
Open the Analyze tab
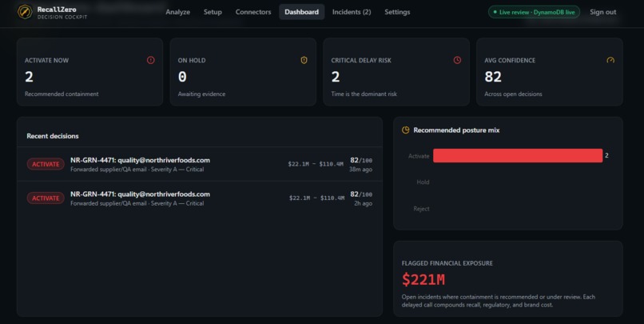tap(178, 12)
